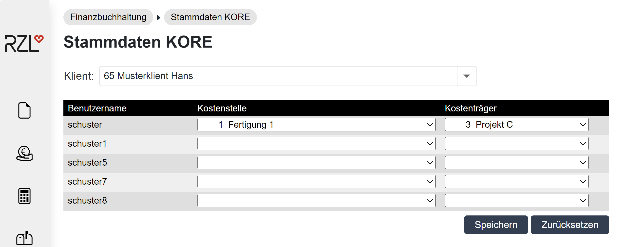Open the euro coin hand icon
The image size is (644, 247).
pyautogui.click(x=24, y=154)
